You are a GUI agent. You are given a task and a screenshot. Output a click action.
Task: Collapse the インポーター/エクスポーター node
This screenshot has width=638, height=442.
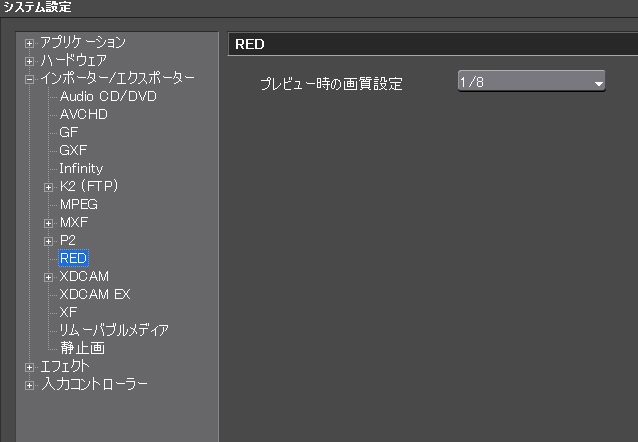click(x=29, y=79)
